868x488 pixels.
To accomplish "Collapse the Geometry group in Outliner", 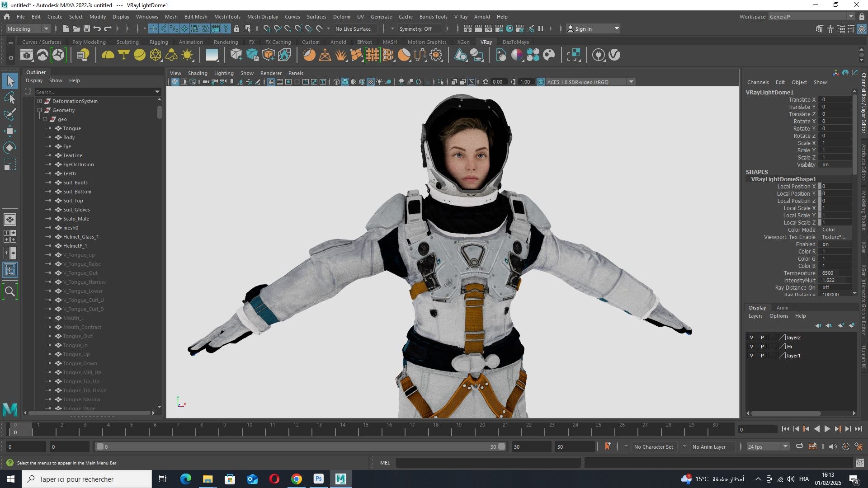I will click(40, 110).
